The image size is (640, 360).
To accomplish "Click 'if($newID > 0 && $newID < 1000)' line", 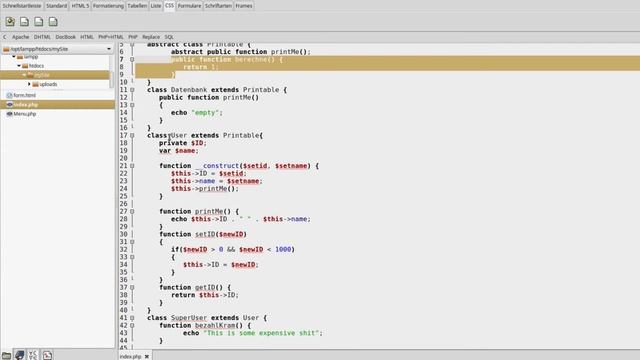I will click(233, 249).
